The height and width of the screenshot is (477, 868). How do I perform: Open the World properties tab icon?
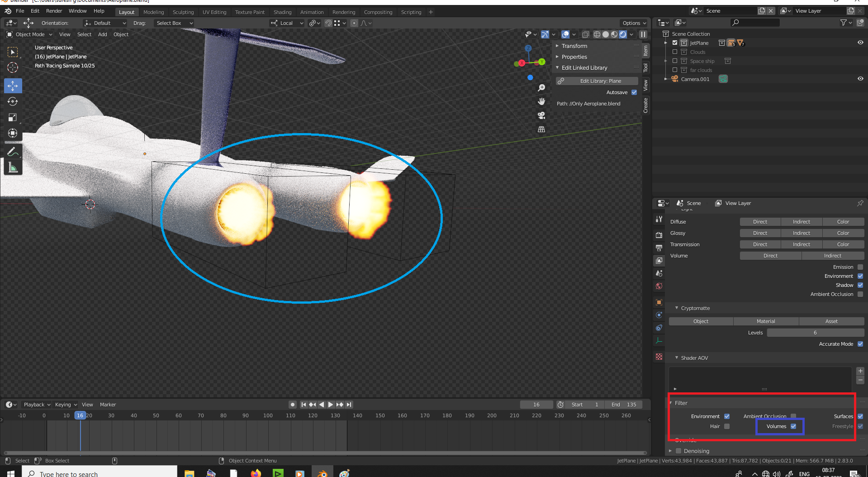[659, 286]
